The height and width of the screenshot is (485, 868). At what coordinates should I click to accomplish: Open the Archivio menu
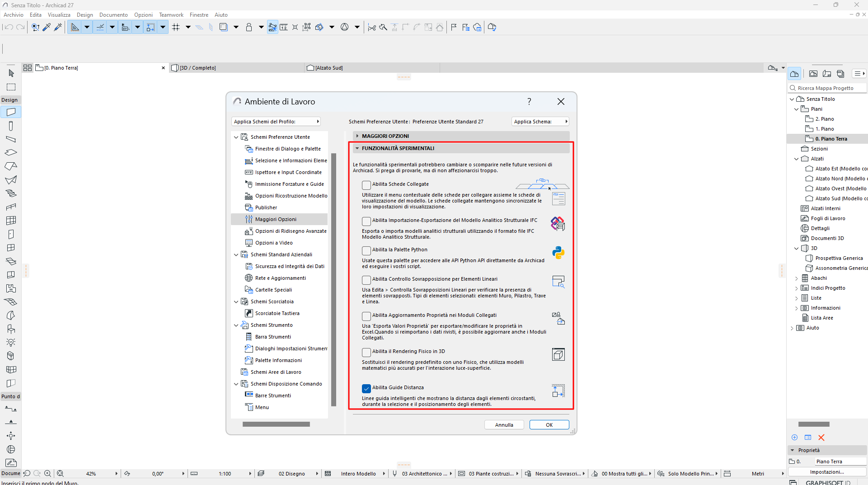pyautogui.click(x=14, y=15)
